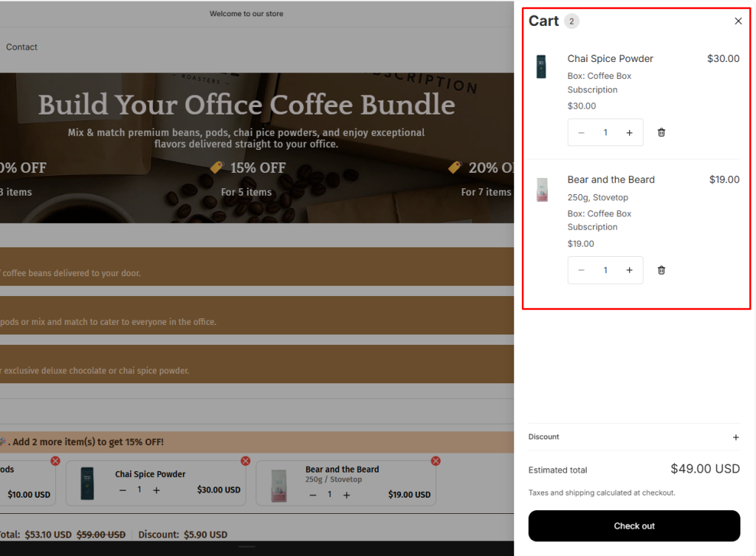Increase Bear and the Beard cart quantity
The width and height of the screenshot is (756, 556).
(x=629, y=270)
